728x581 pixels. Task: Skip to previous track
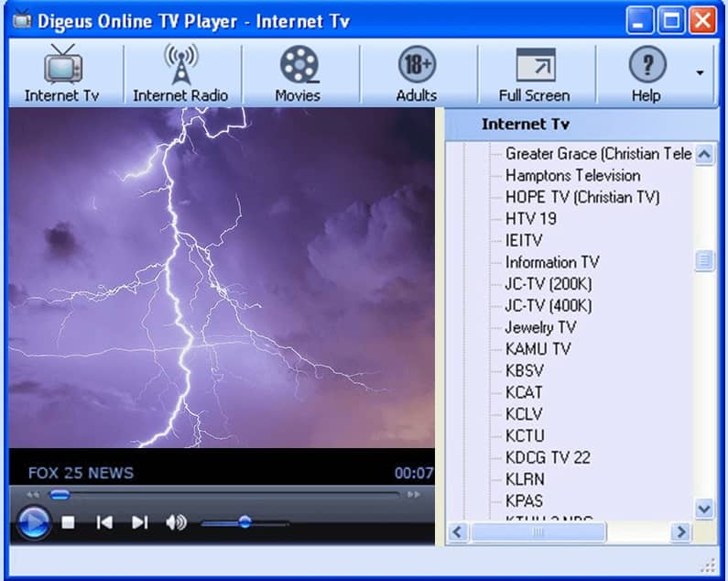[104, 522]
